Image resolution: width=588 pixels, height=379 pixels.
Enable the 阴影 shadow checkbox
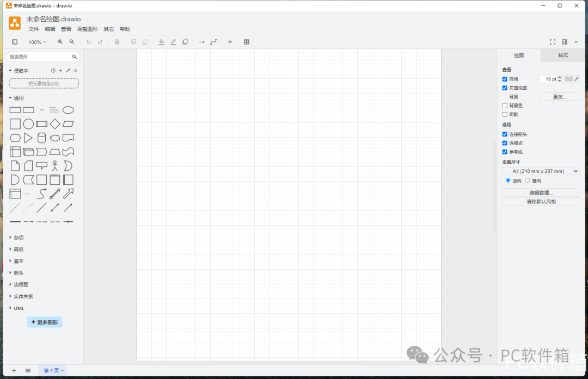coord(505,115)
